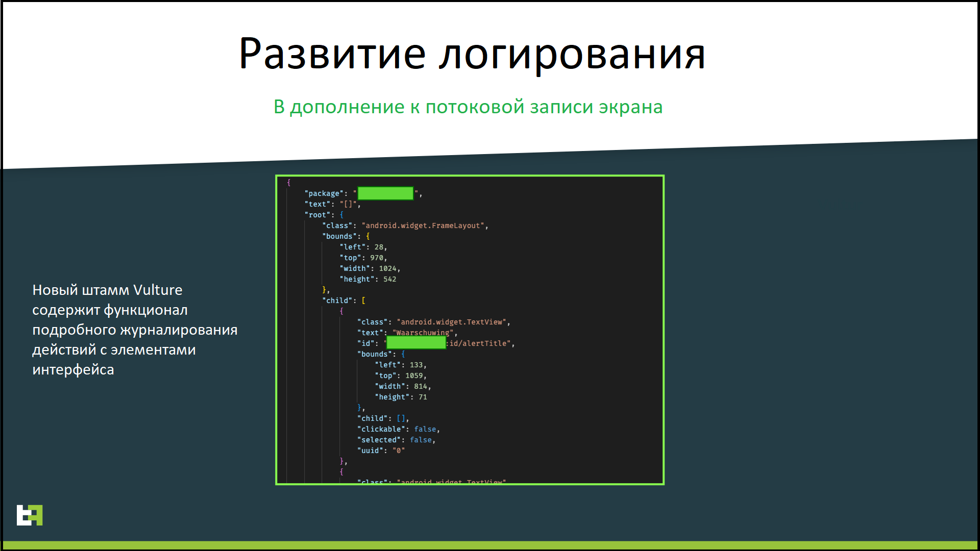
Task: Click the code screenshot image
Action: pos(470,330)
